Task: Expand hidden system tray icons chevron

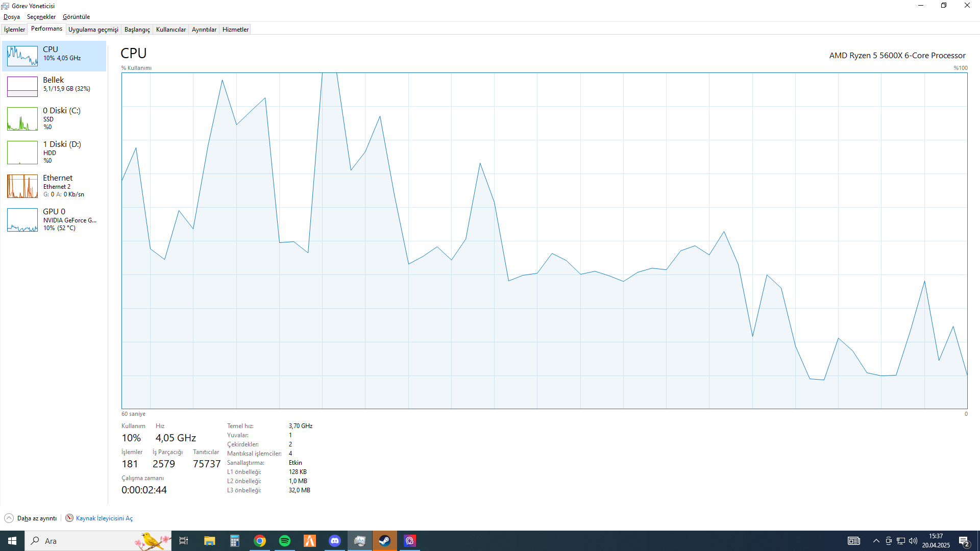Action: tap(876, 541)
